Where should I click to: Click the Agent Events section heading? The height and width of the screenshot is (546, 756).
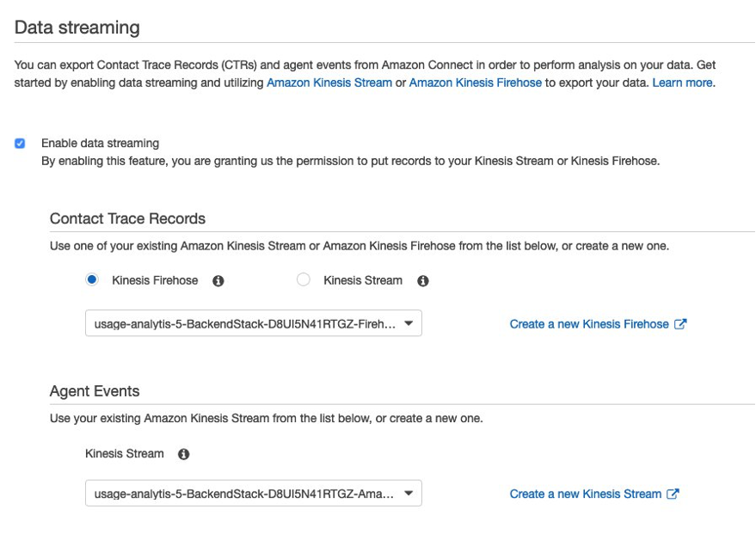[95, 391]
